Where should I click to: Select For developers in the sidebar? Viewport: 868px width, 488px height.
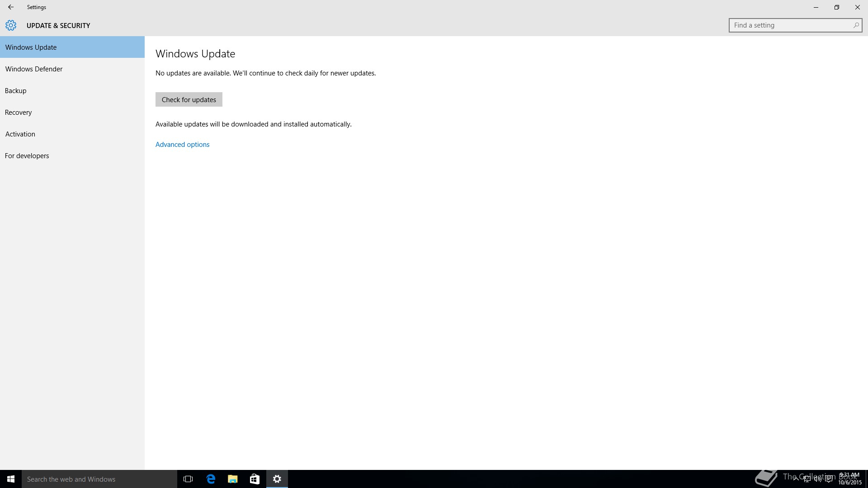click(72, 155)
